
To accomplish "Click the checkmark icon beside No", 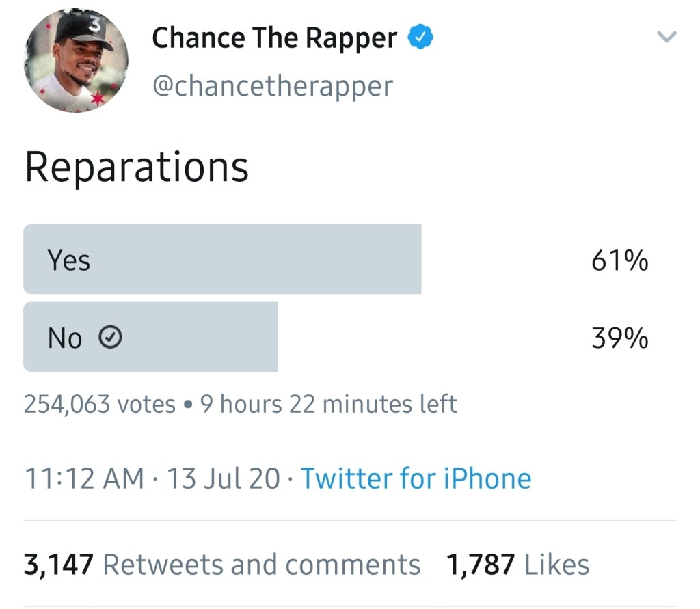I will pos(111,337).
